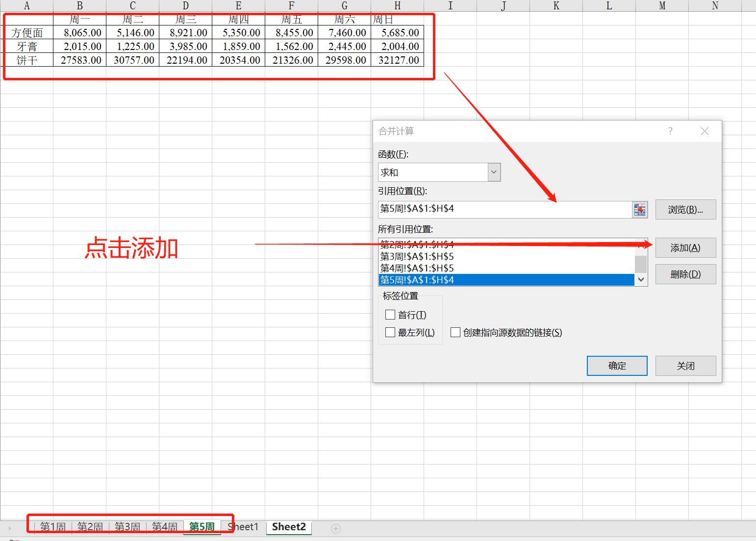This screenshot has width=756, height=541.
Task: Confirm consolidation with the 确定 button
Action: tap(617, 366)
